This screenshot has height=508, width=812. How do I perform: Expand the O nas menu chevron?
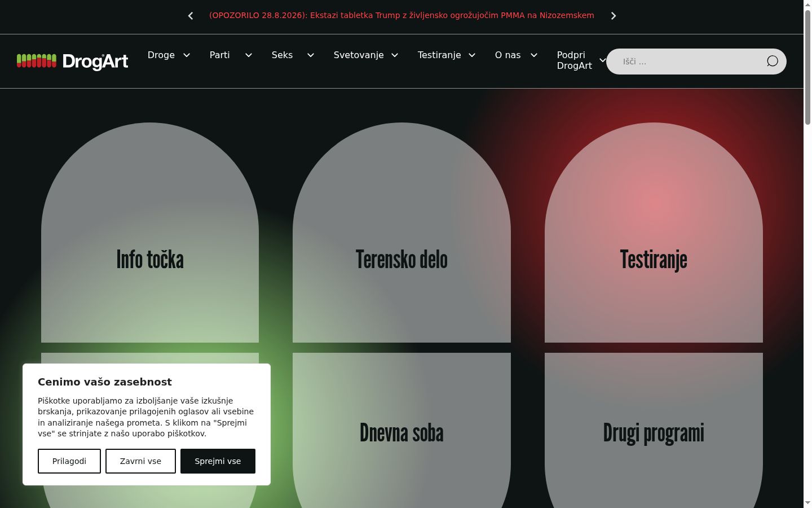click(534, 55)
